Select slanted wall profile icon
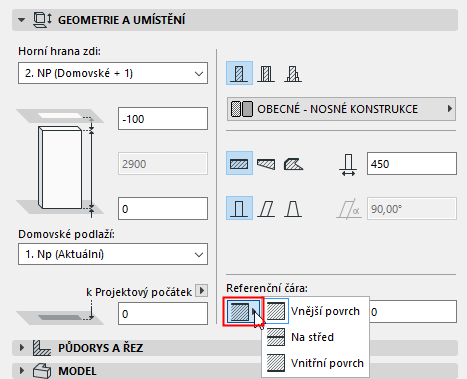 pos(266,209)
